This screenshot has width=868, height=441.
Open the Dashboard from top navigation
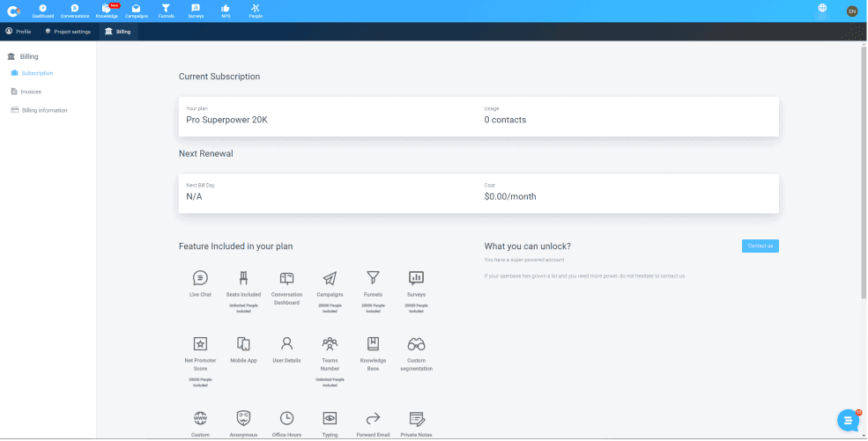(42, 11)
